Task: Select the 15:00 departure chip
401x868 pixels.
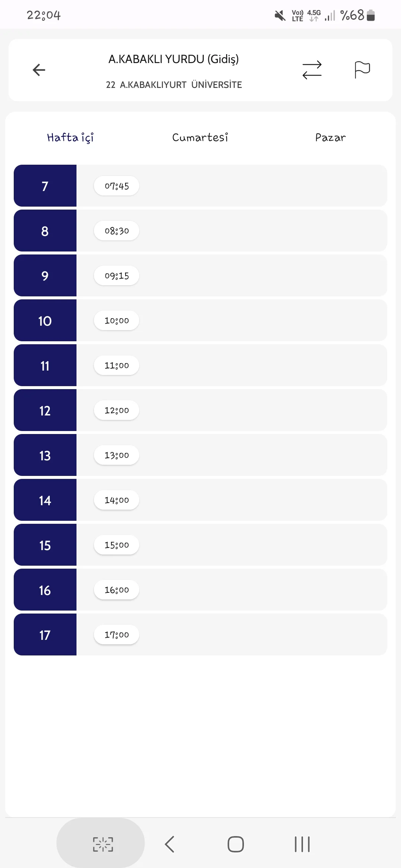Action: pyautogui.click(x=117, y=545)
